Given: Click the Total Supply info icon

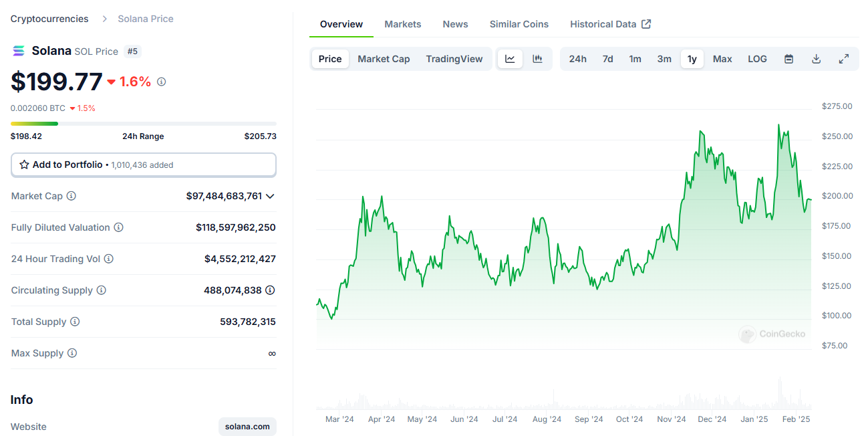Looking at the screenshot, I should point(75,322).
